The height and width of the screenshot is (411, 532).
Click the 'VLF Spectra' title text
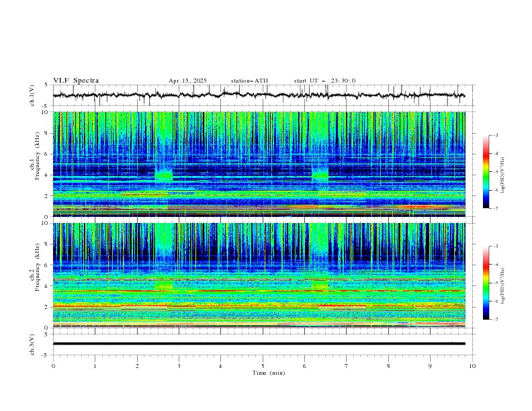[x=76, y=81]
